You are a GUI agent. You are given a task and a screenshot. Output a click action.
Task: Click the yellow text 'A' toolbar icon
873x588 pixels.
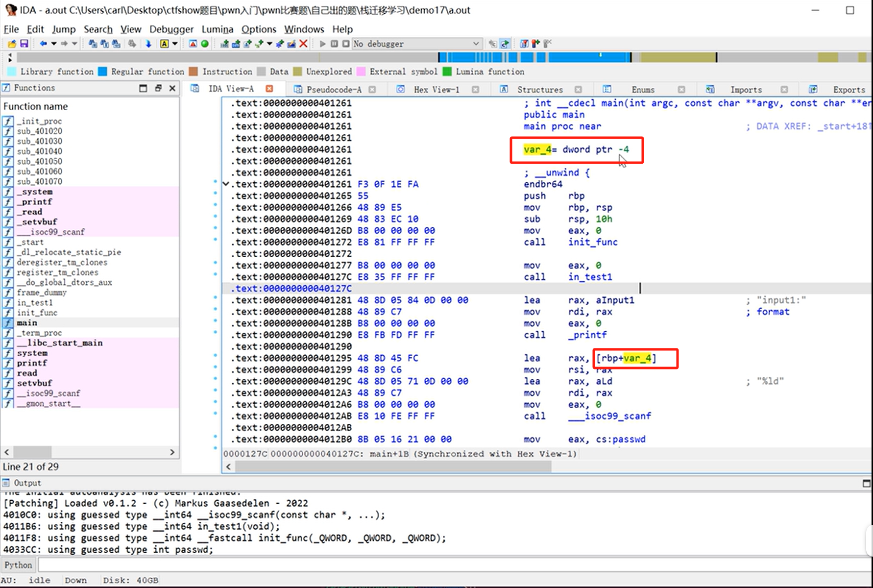164,44
